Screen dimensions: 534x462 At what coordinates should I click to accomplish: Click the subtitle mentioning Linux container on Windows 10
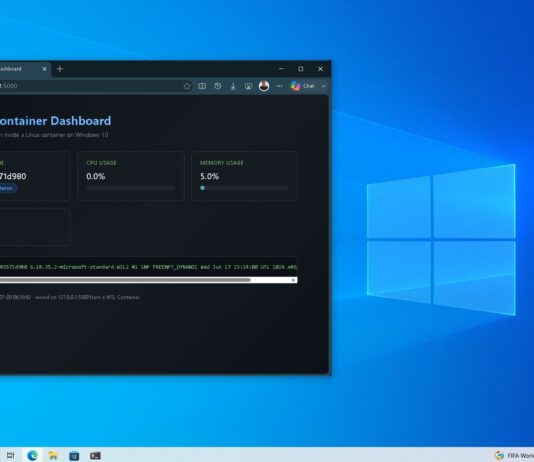[x=54, y=135]
